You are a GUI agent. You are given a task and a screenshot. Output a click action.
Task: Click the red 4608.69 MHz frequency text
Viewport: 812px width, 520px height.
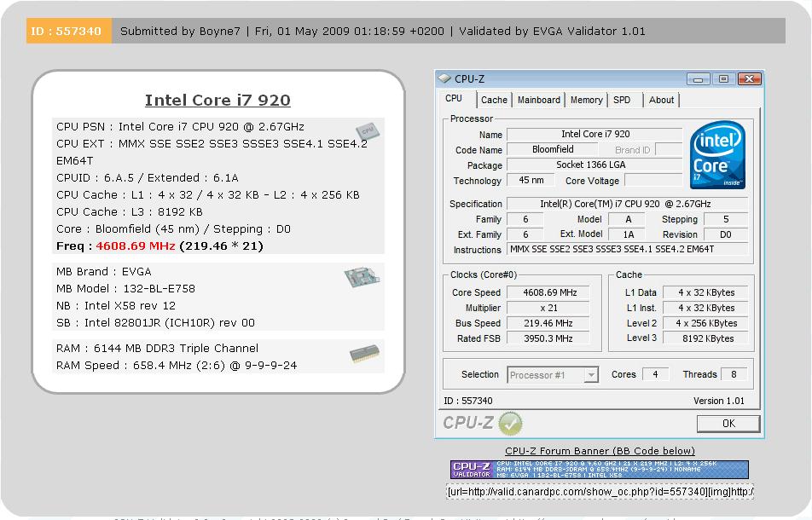[x=136, y=246]
